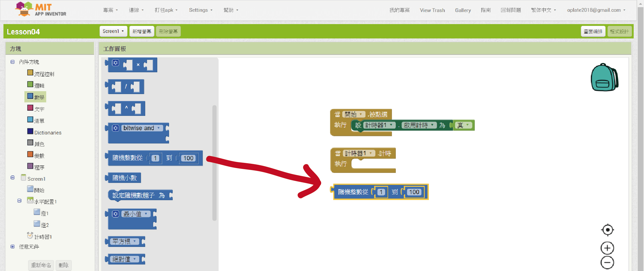The image size is (644, 271).
Task: Go to 我的專案
Action: point(399,10)
